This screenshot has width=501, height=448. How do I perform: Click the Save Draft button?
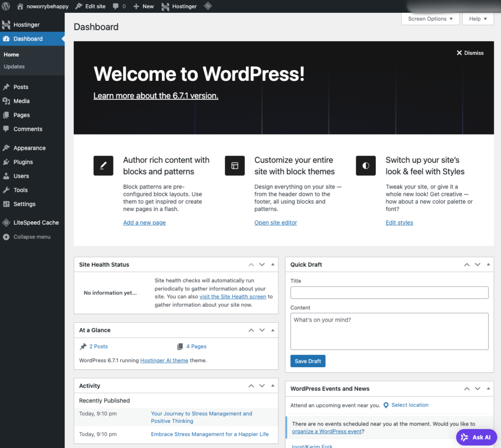pyautogui.click(x=308, y=361)
